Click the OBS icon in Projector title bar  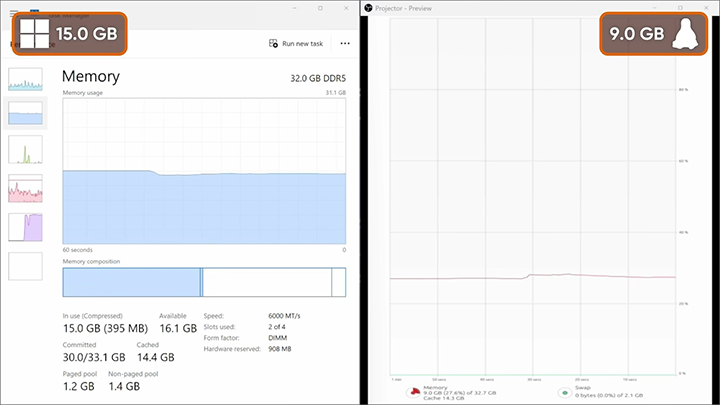[368, 8]
